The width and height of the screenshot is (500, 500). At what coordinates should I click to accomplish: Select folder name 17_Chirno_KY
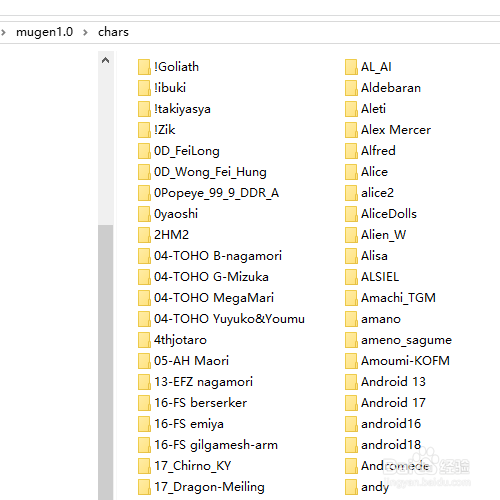point(192,466)
